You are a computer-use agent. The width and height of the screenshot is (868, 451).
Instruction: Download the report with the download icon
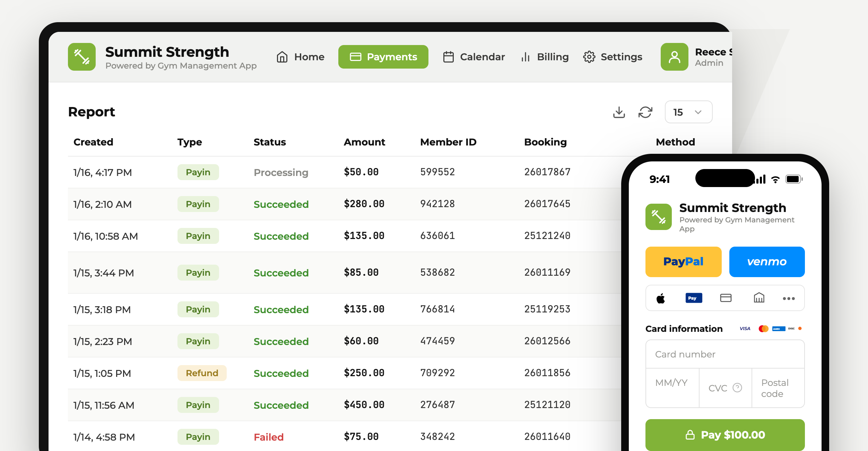[x=619, y=112]
